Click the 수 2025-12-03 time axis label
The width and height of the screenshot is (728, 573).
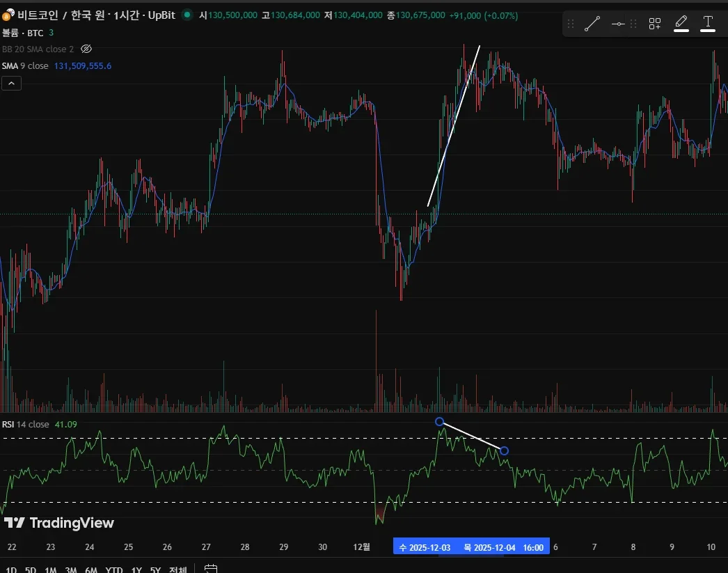point(425,547)
